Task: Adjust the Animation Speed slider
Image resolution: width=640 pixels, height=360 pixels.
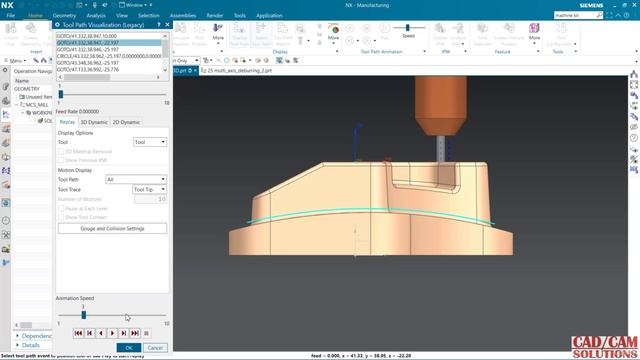Action: pyautogui.click(x=84, y=315)
